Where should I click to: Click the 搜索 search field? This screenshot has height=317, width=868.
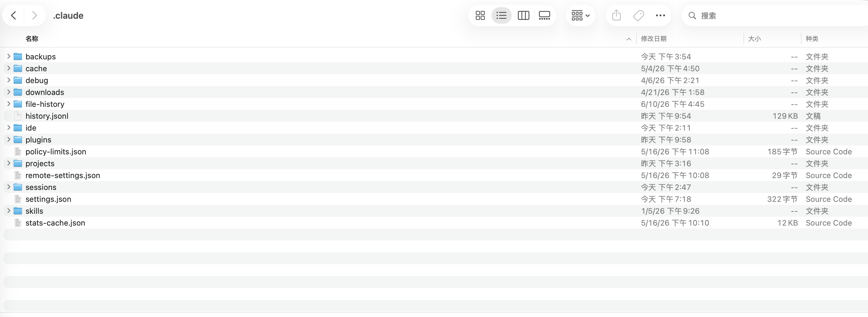(x=775, y=15)
